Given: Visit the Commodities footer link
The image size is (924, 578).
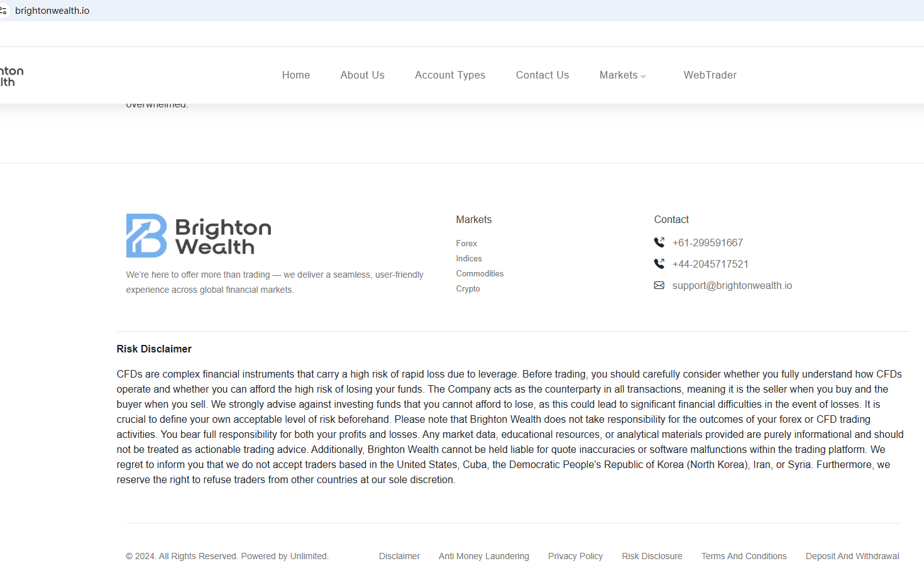Looking at the screenshot, I should click(480, 273).
